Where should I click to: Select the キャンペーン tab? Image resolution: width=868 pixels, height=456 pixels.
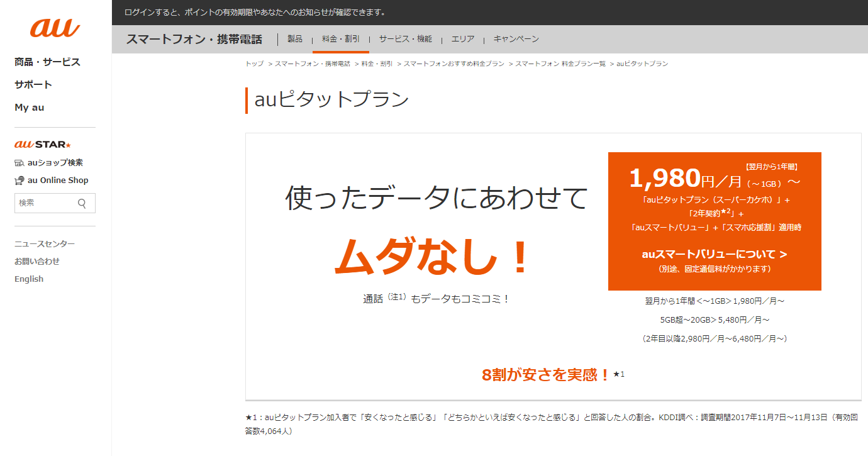click(x=516, y=39)
